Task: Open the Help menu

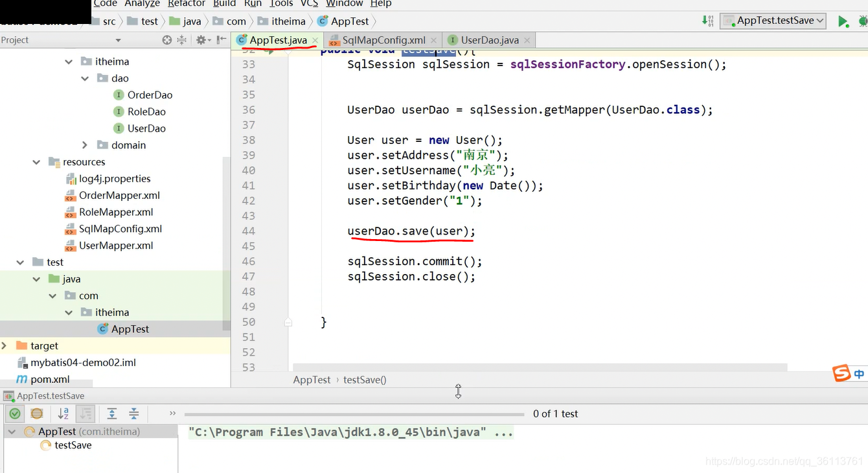Action: [x=381, y=3]
